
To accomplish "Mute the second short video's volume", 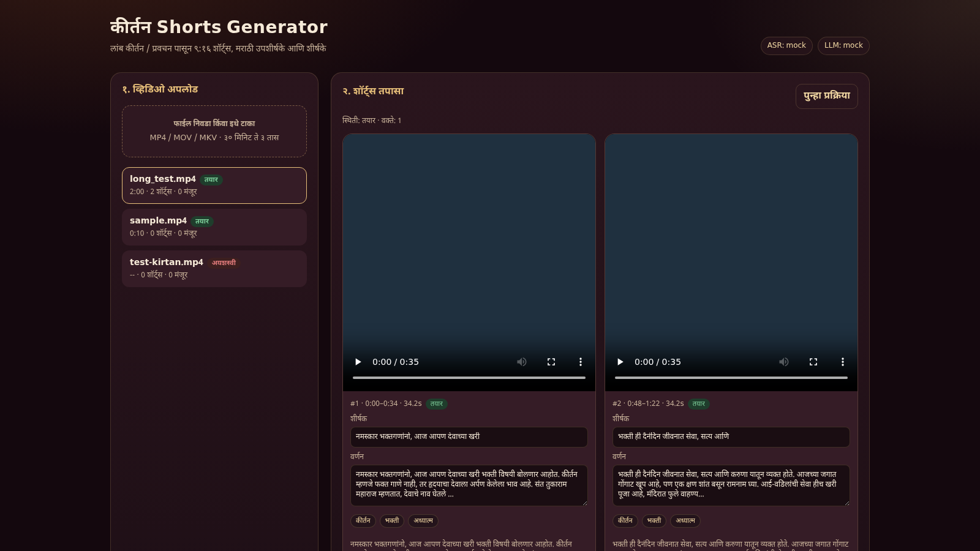I will (x=784, y=362).
